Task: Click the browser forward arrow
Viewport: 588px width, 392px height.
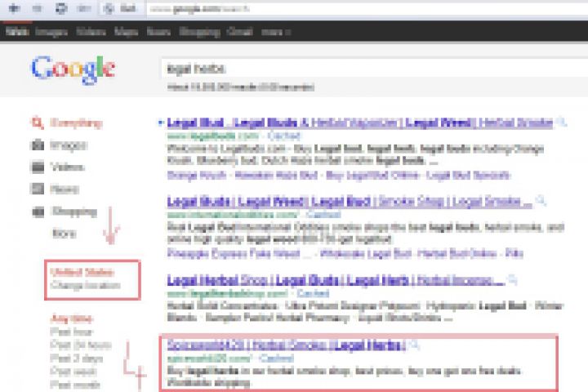Action: point(37,8)
